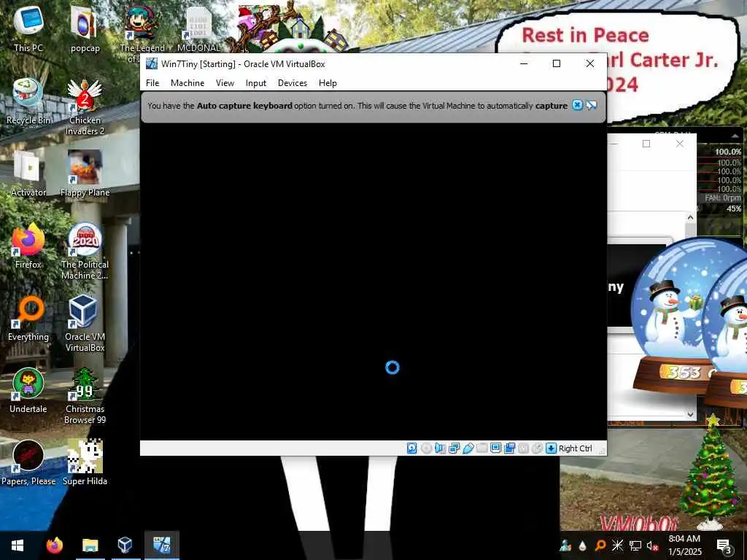747x560 pixels.
Task: Maximize the background window behind VirtualBox
Action: click(646, 144)
